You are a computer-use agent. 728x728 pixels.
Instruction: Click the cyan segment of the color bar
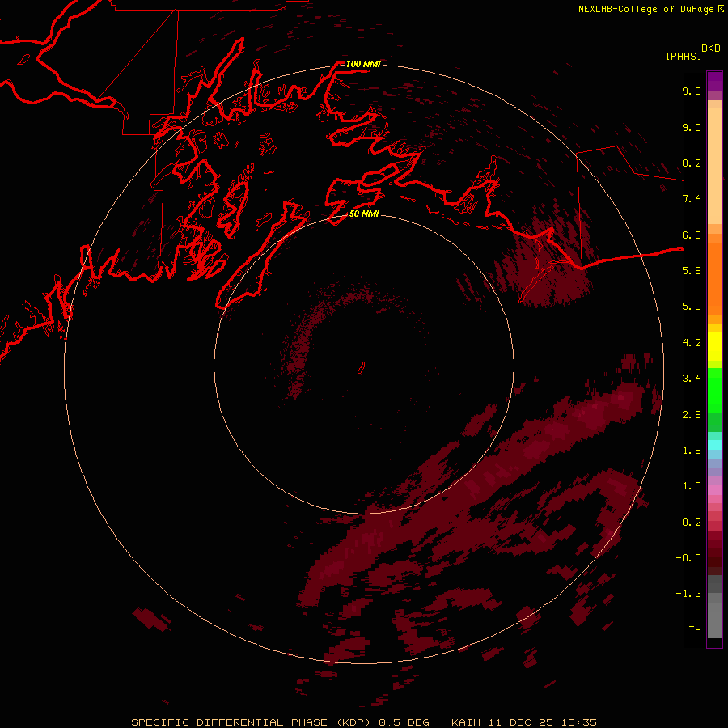coord(714,444)
